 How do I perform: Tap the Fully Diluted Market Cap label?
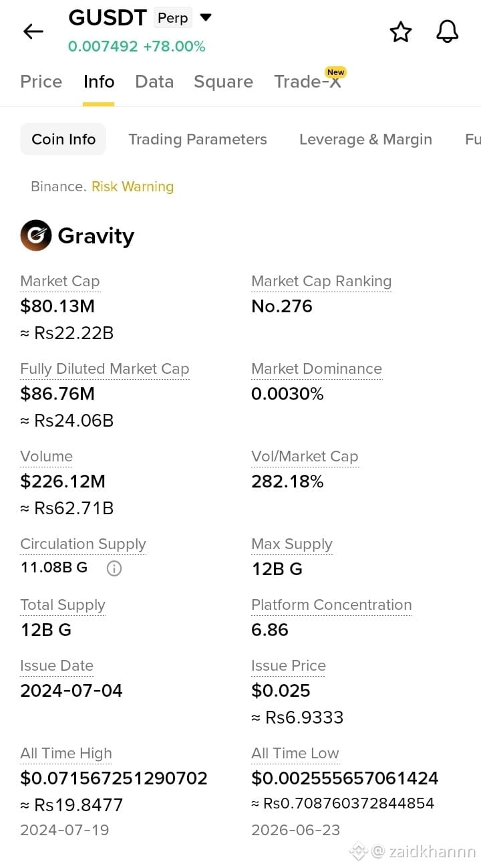tap(105, 369)
